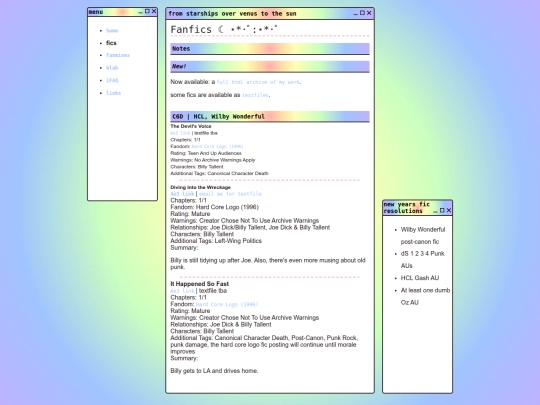Image resolution: width=540 pixels, height=405 pixels.
Task: Close the 'from starships over venus' window
Action: click(369, 13)
